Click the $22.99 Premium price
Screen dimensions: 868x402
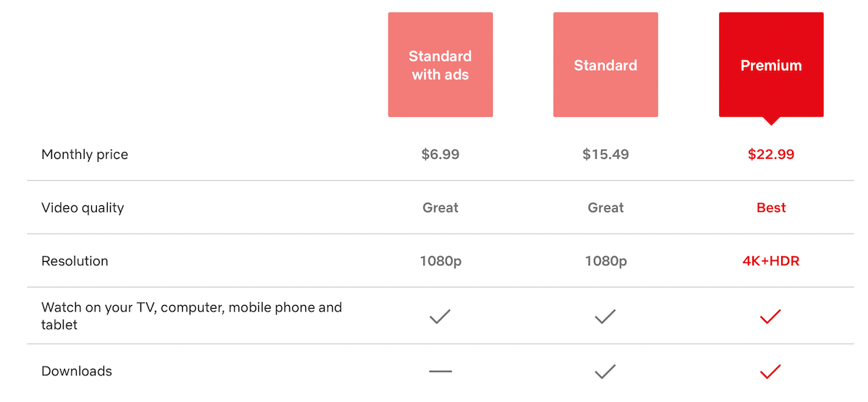[771, 154]
